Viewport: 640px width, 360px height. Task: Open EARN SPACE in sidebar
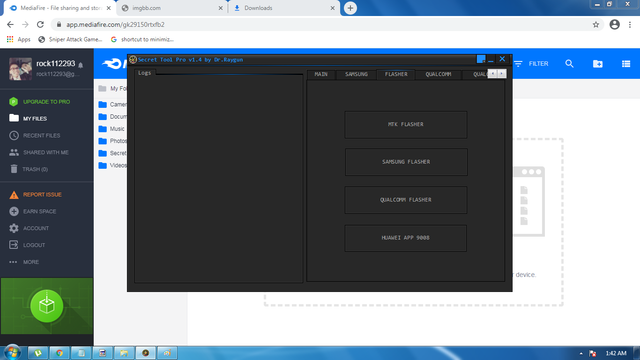click(x=33, y=211)
